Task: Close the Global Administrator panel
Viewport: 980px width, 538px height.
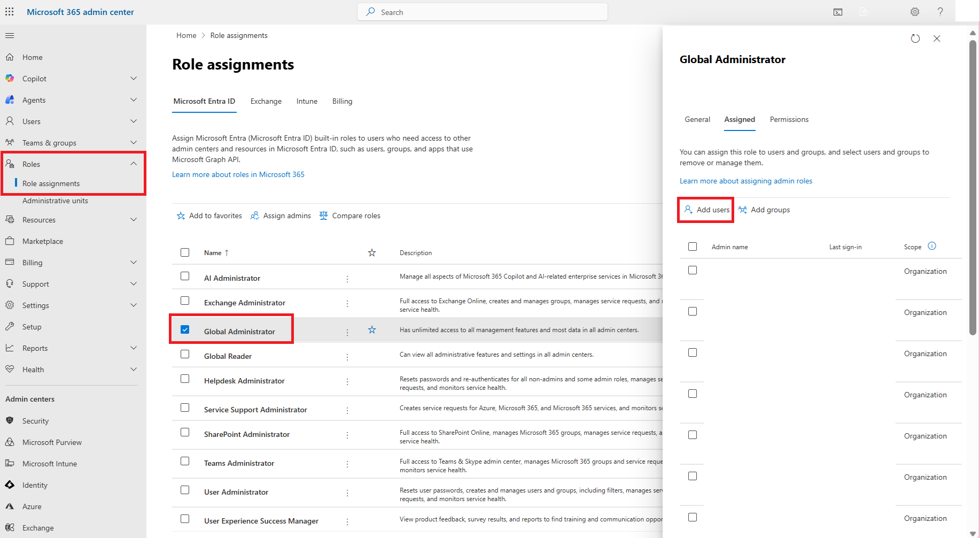Action: pos(937,39)
